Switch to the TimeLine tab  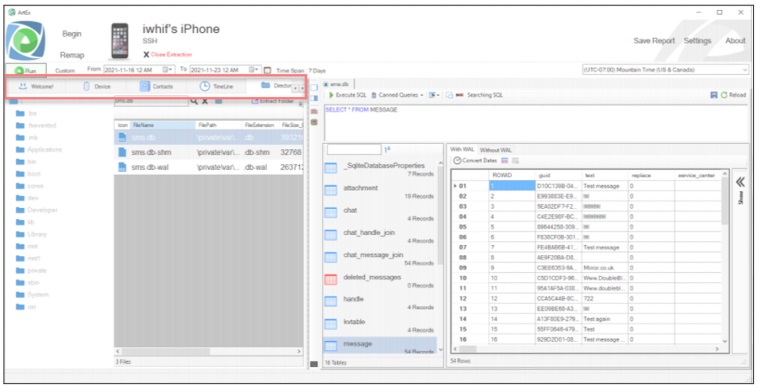click(x=216, y=86)
